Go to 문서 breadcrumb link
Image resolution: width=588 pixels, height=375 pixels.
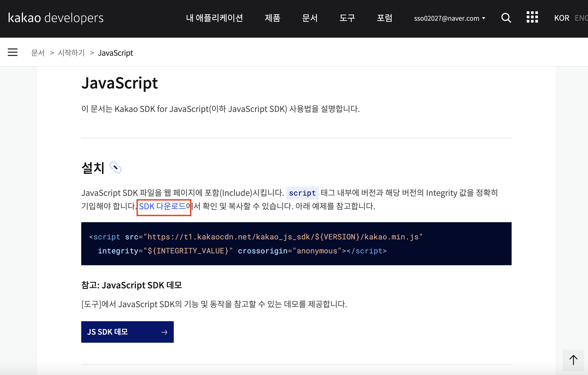[38, 53]
